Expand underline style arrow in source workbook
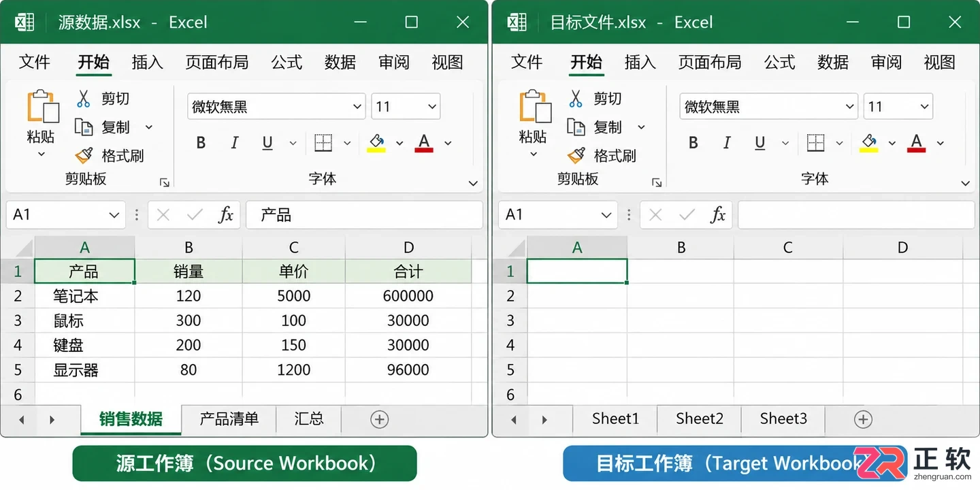Screen dimensions: 980x490 pyautogui.click(x=293, y=143)
